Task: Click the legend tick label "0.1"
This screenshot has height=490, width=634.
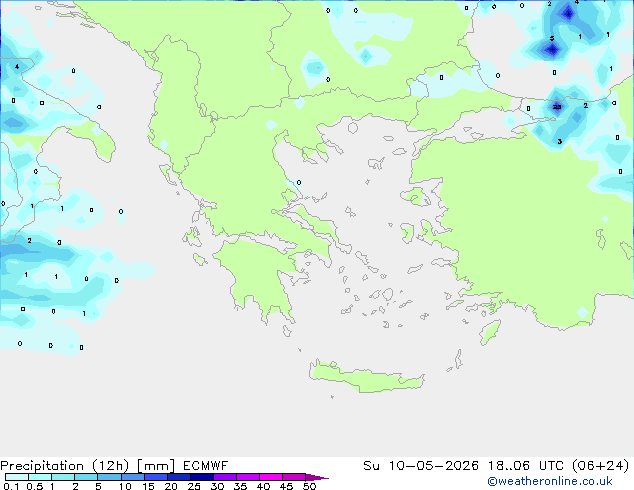Action: pos(11,486)
